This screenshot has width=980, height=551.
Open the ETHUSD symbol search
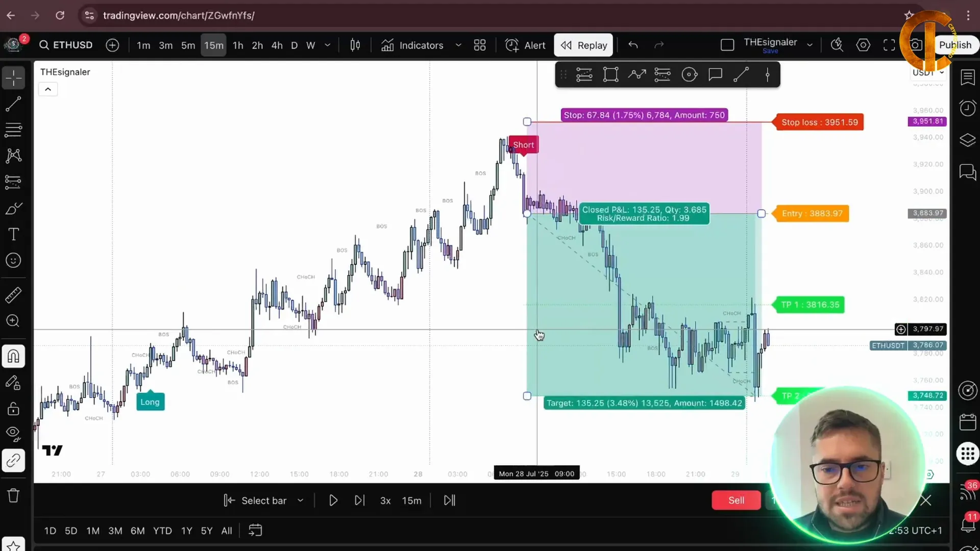pos(66,45)
